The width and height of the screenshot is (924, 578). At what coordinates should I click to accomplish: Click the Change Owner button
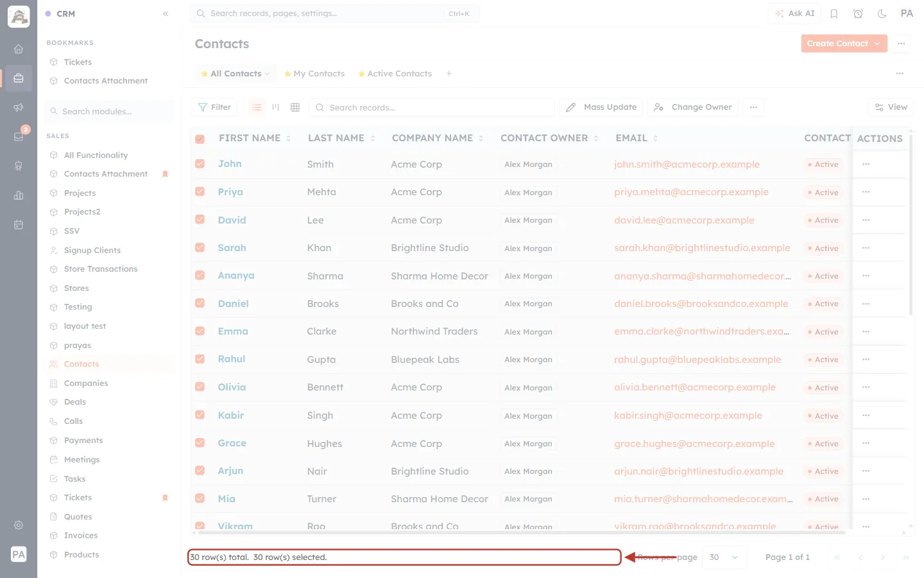[x=693, y=107]
